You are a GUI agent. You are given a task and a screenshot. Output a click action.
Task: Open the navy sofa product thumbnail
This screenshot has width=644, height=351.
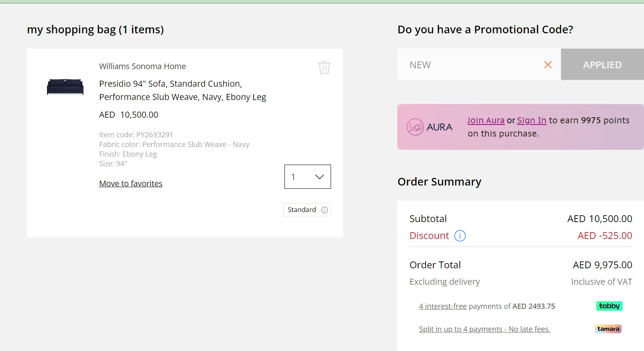coord(65,87)
